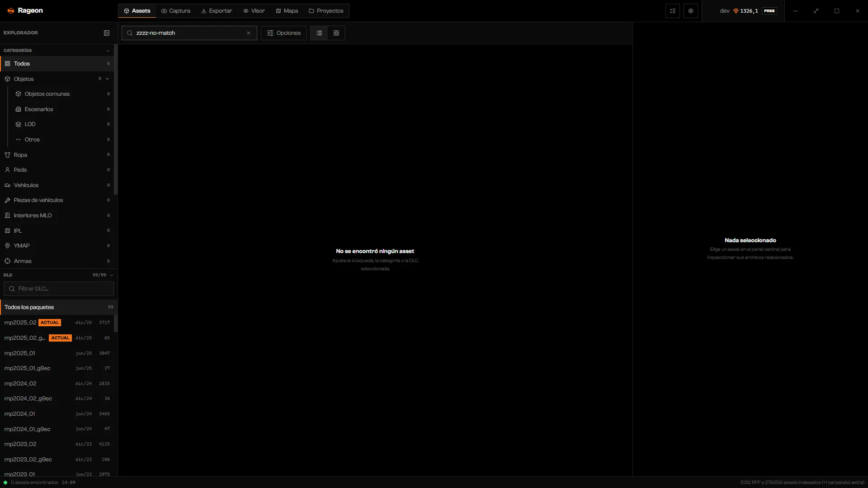The width and height of the screenshot is (868, 488).
Task: Click the restore-down arrows window icon
Action: point(816,11)
